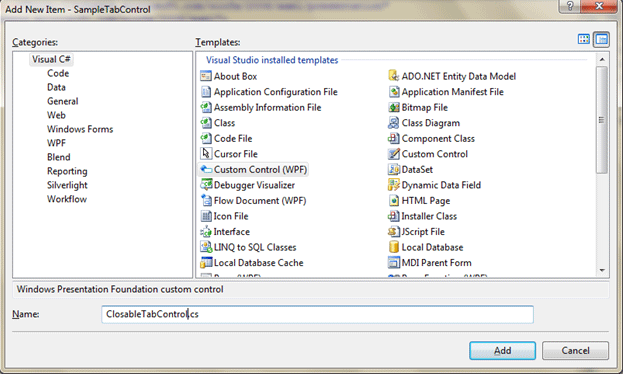The width and height of the screenshot is (626, 378).
Task: Open dialog help with question mark button
Action: click(x=570, y=6)
